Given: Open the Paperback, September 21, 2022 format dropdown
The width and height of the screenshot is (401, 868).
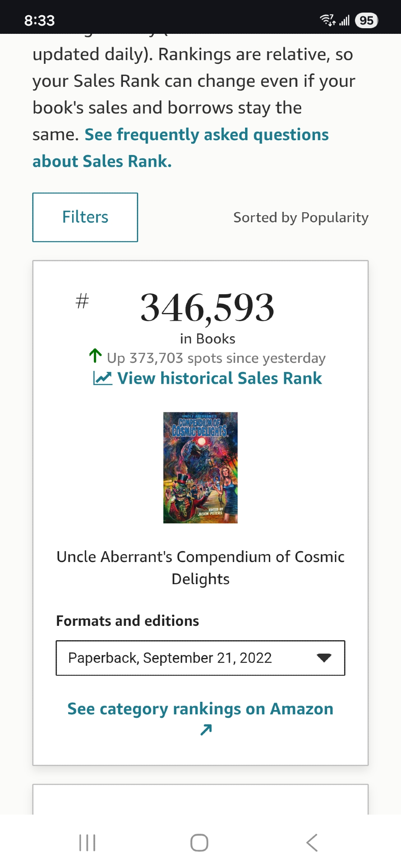Looking at the screenshot, I should point(200,658).
